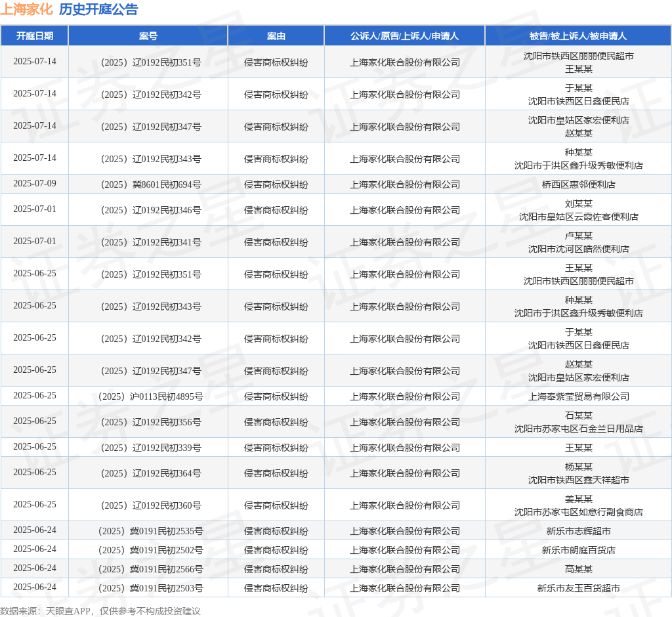Click the plaintiff cell in the 辽0192民初346号 row
Viewport: 672px width, 617px height.
pyautogui.click(x=404, y=210)
